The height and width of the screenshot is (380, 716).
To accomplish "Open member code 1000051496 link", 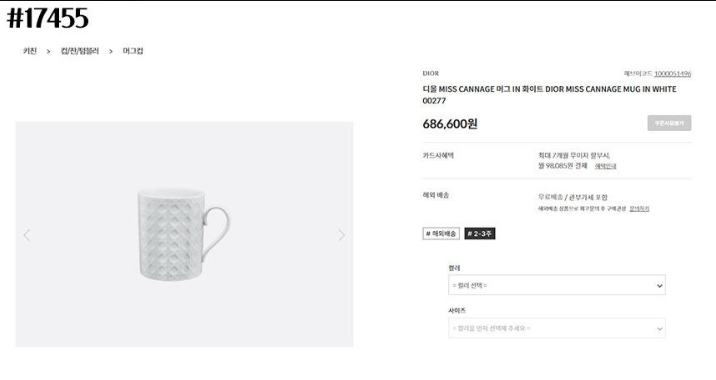I will [673, 74].
